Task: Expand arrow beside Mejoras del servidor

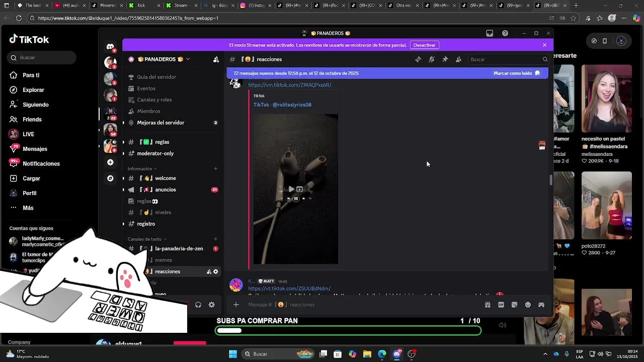Action: pos(124,123)
